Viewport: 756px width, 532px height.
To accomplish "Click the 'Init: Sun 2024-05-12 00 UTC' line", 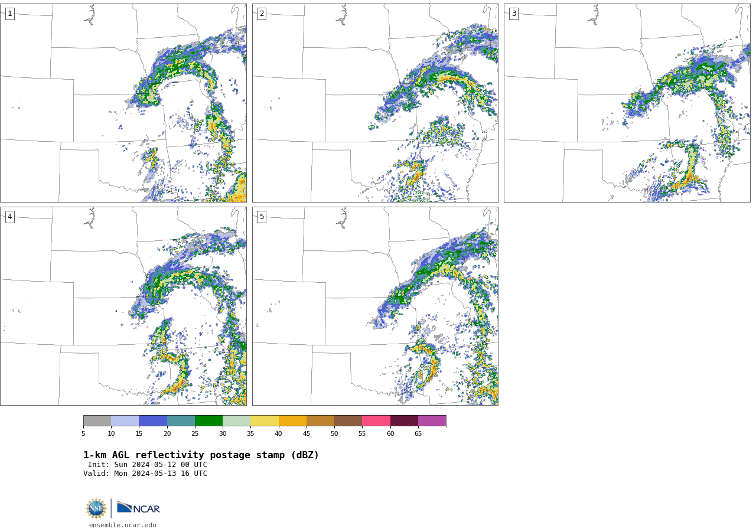I will tap(148, 465).
